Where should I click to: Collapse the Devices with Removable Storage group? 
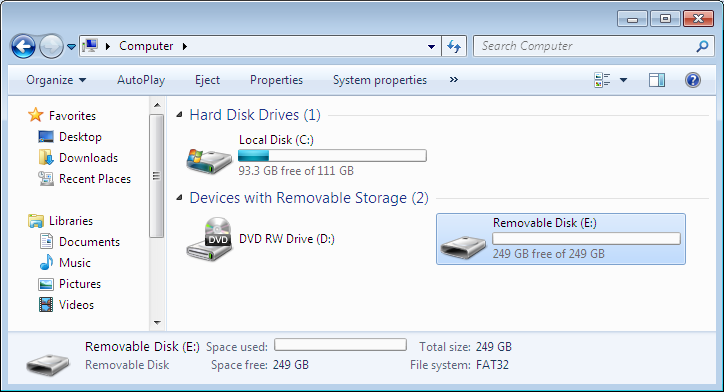point(180,198)
